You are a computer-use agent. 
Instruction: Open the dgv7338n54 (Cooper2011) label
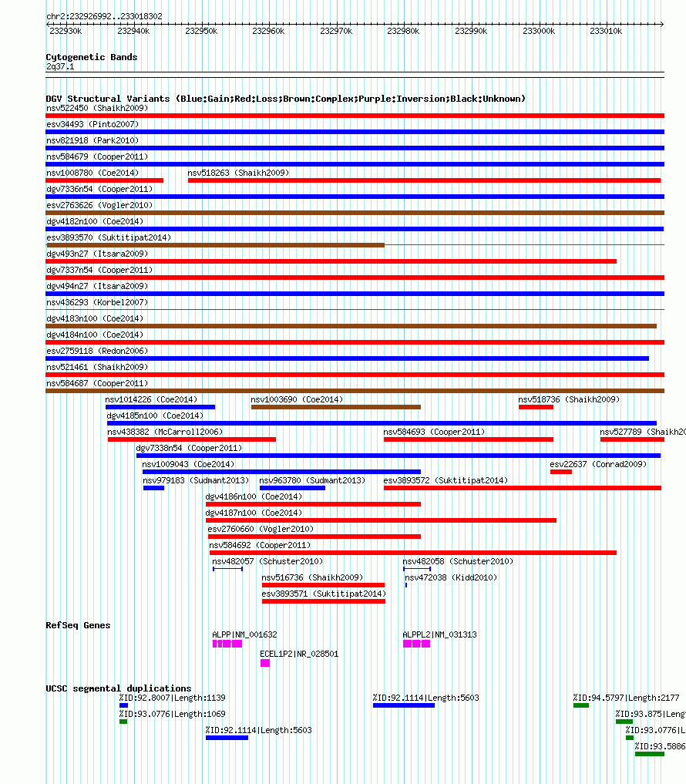tap(189, 448)
